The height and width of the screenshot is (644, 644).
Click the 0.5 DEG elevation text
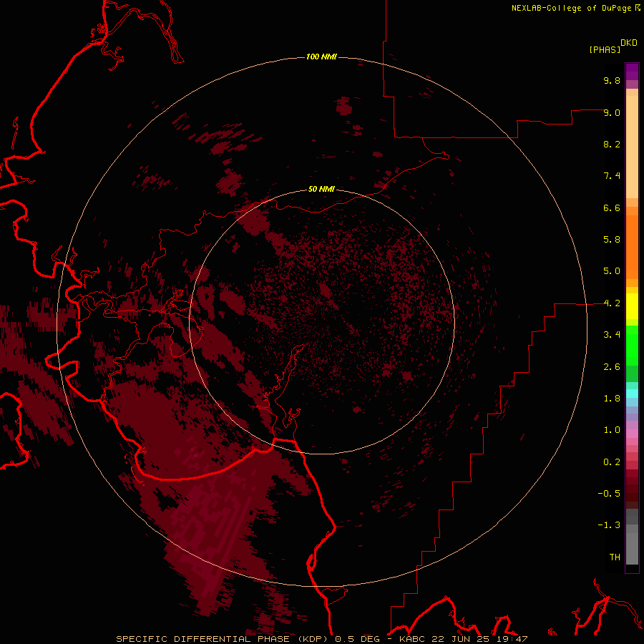pos(357,639)
